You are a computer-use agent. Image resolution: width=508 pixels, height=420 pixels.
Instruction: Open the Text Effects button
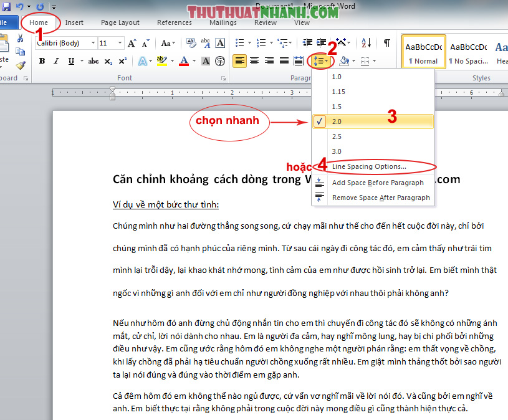click(x=143, y=61)
